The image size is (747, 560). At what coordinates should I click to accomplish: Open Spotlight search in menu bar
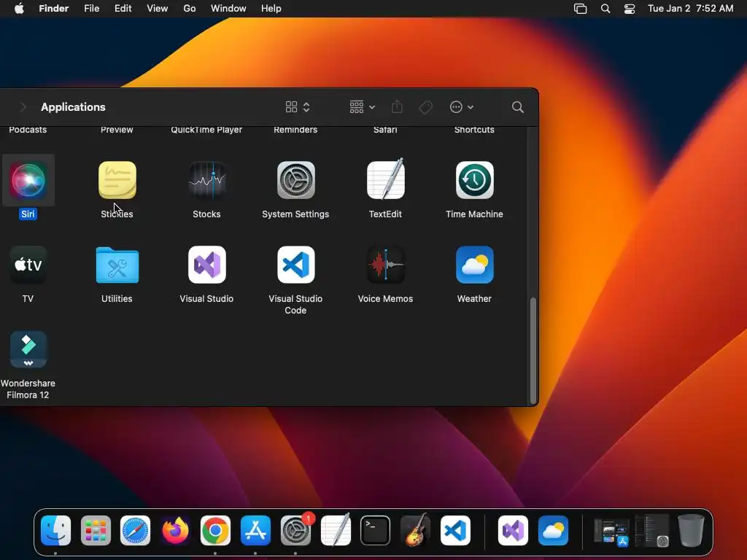pyautogui.click(x=605, y=9)
